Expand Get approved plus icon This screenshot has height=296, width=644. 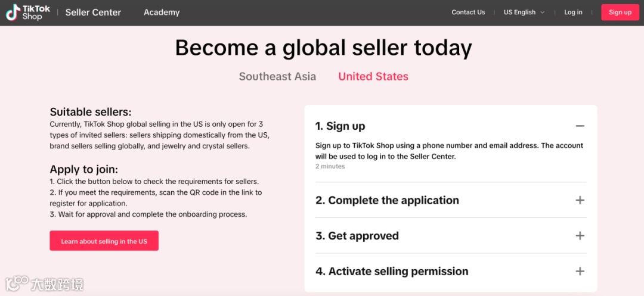tap(580, 236)
